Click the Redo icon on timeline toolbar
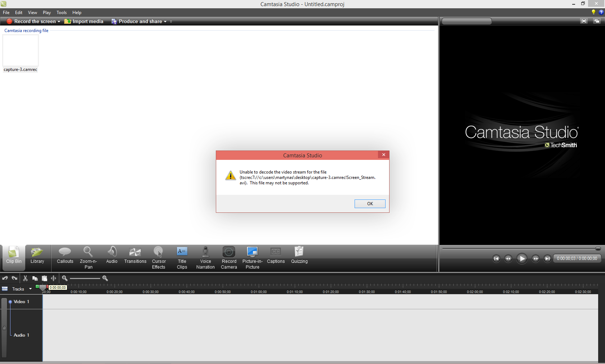This screenshot has height=364, width=605. 14,278
